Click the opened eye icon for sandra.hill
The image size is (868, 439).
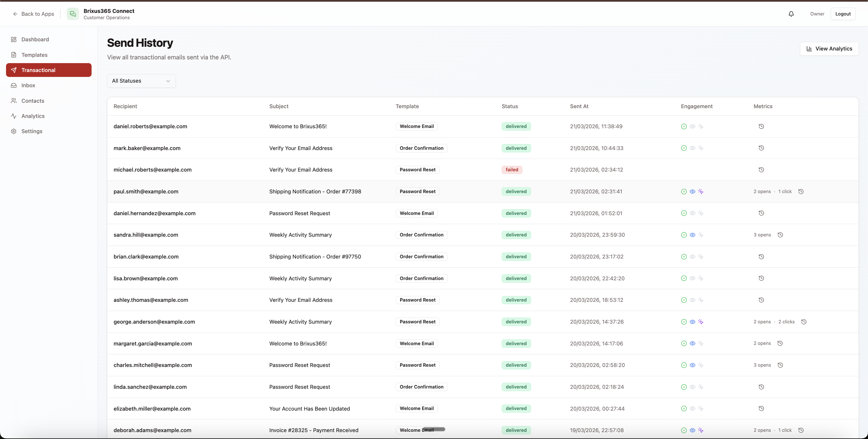[692, 235]
